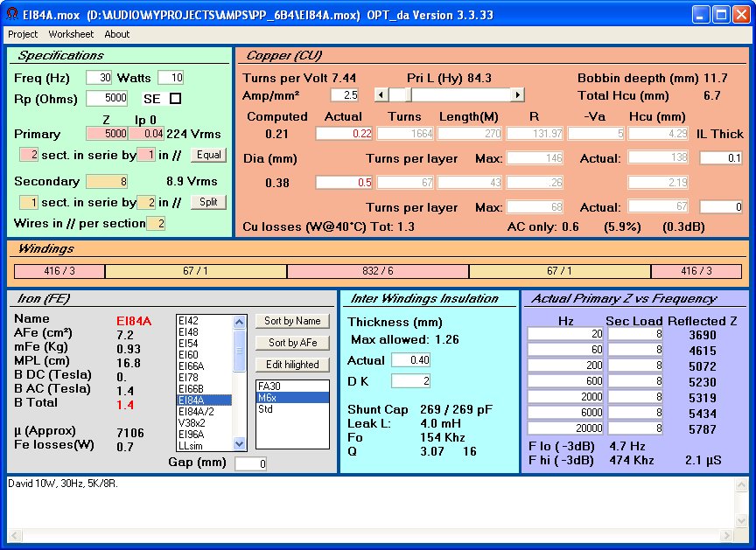Select EI60 in the core list

click(x=205, y=355)
